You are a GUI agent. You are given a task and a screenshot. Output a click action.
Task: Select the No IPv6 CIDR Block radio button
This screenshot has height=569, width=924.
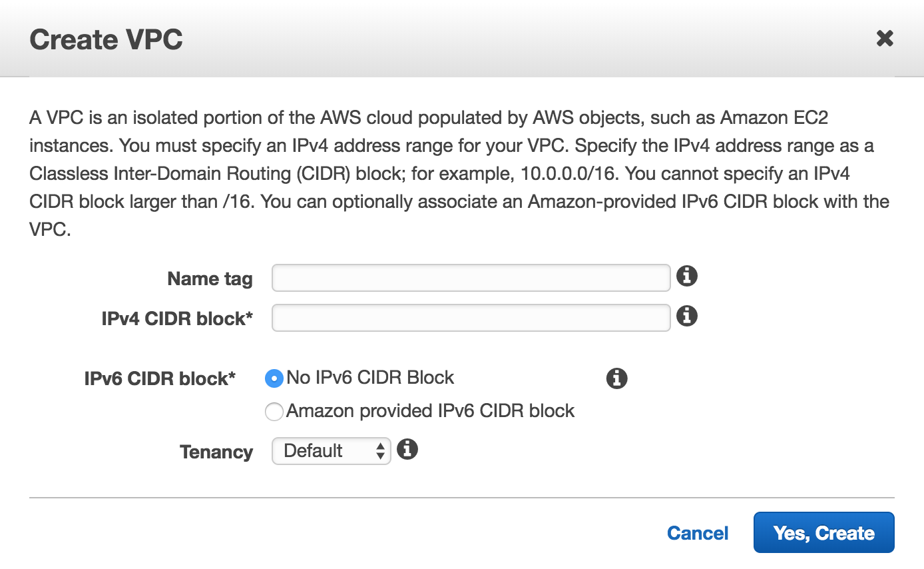coord(274,378)
